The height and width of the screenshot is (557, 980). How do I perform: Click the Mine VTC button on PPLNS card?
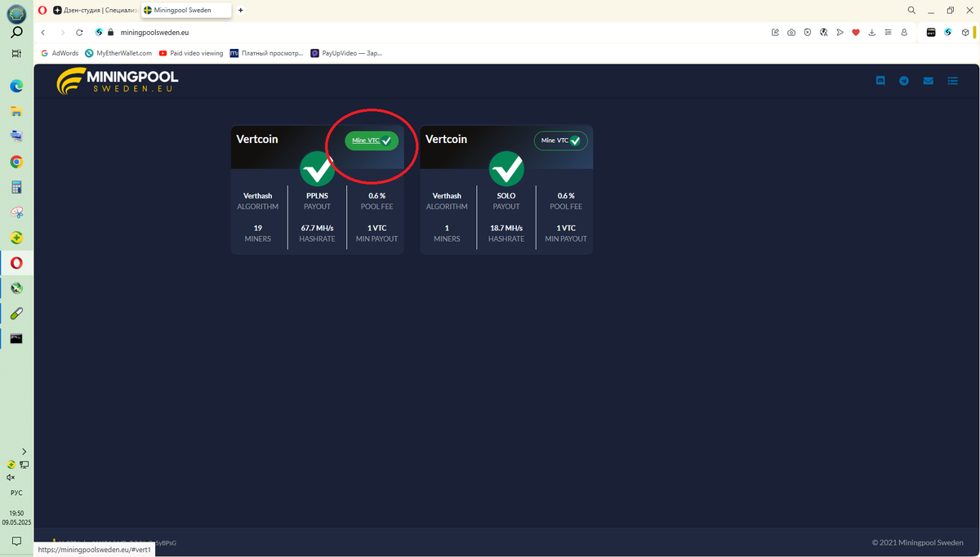tap(372, 140)
